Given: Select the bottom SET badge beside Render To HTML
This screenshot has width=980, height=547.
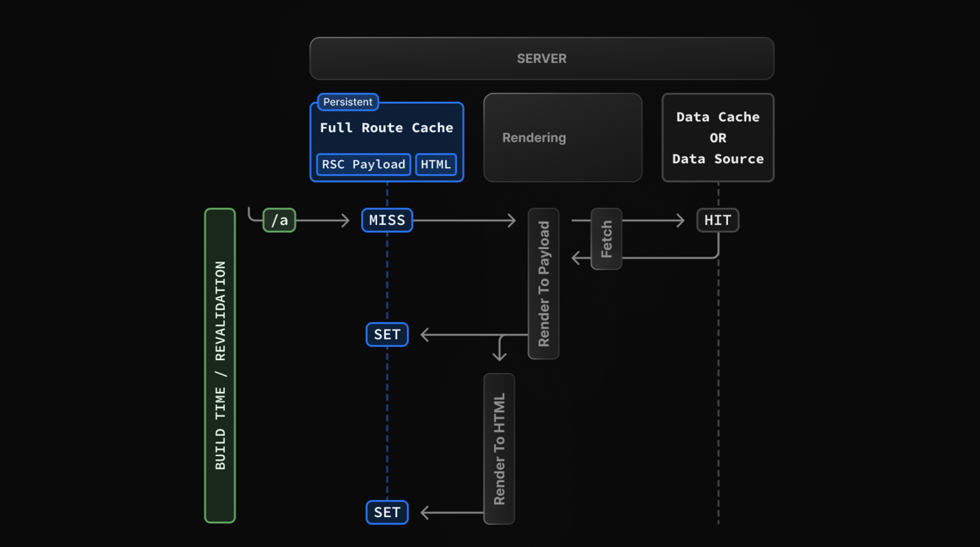Looking at the screenshot, I should 387,512.
